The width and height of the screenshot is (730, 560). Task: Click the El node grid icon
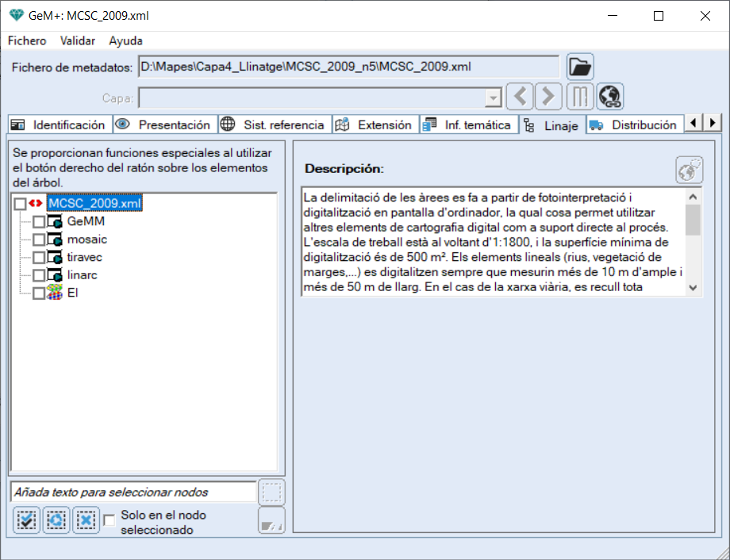point(55,293)
